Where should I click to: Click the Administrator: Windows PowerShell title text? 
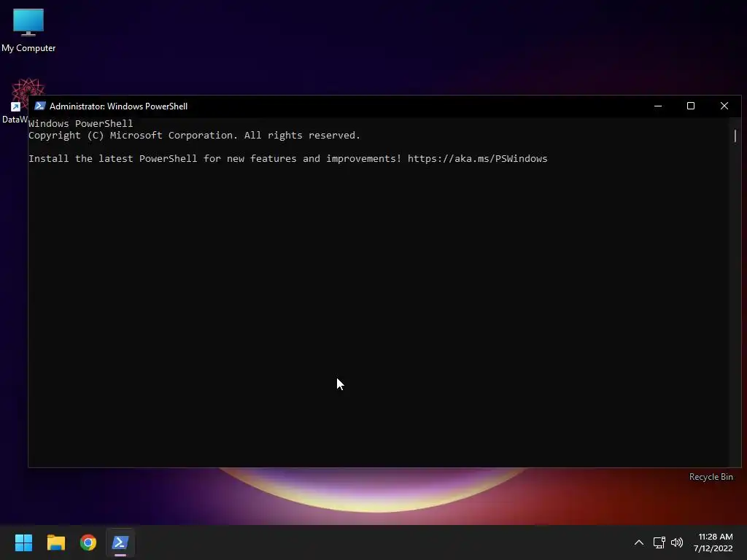click(x=119, y=106)
